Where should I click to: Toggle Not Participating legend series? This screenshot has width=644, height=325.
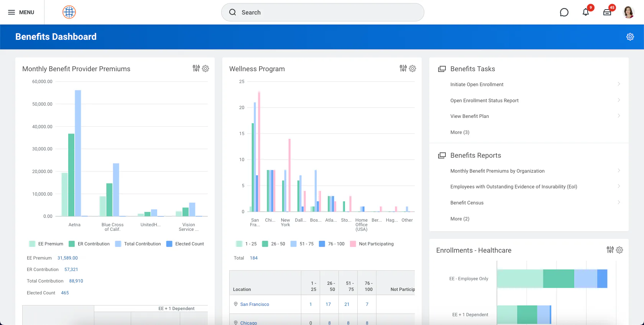pos(372,244)
